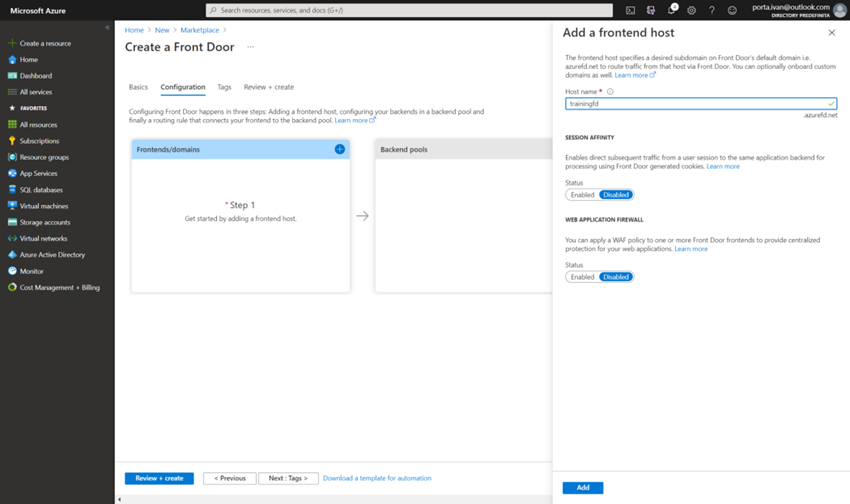Select Disabled for Session Affinity
The height and width of the screenshot is (504, 850).
pyautogui.click(x=616, y=195)
